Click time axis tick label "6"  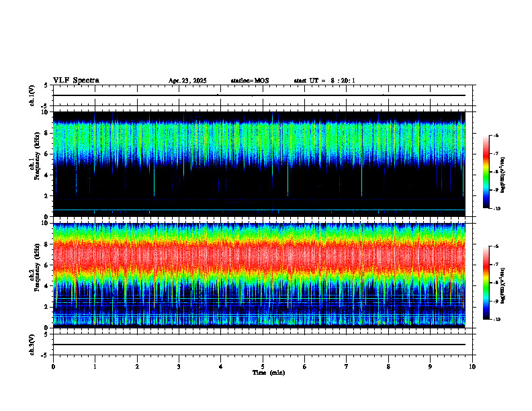305,367
